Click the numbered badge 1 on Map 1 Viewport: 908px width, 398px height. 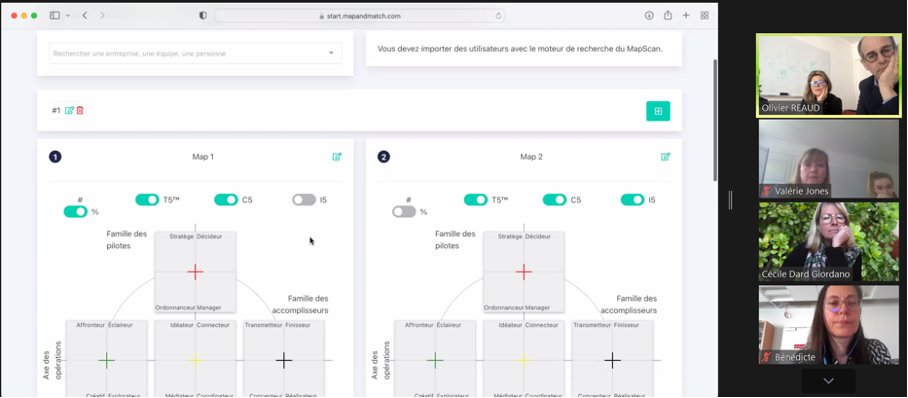[x=55, y=156]
